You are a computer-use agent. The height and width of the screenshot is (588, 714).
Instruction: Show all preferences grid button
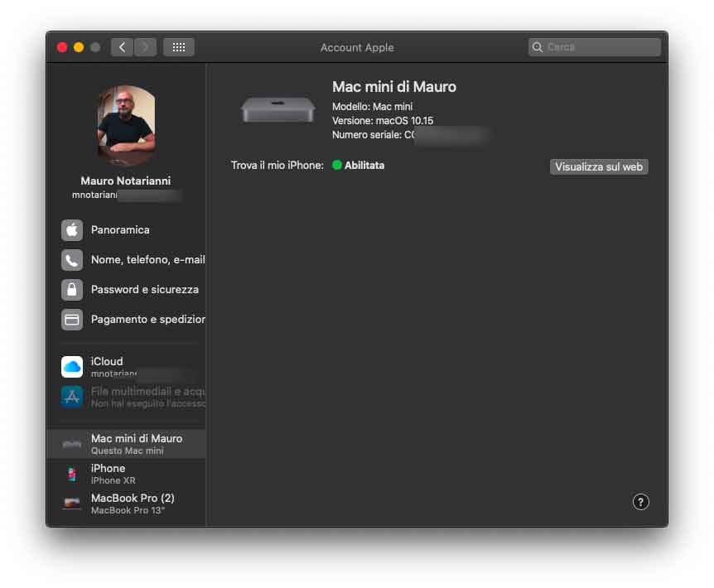[x=179, y=47]
